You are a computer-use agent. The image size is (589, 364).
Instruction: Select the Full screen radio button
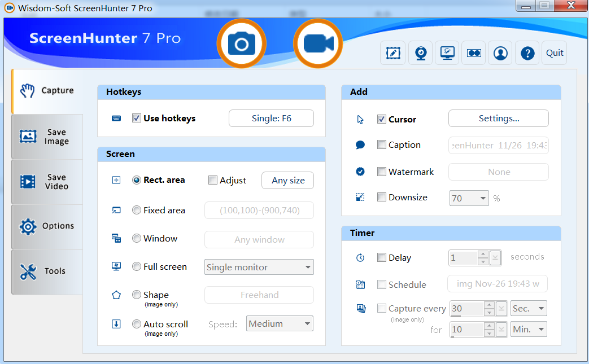pyautogui.click(x=137, y=266)
